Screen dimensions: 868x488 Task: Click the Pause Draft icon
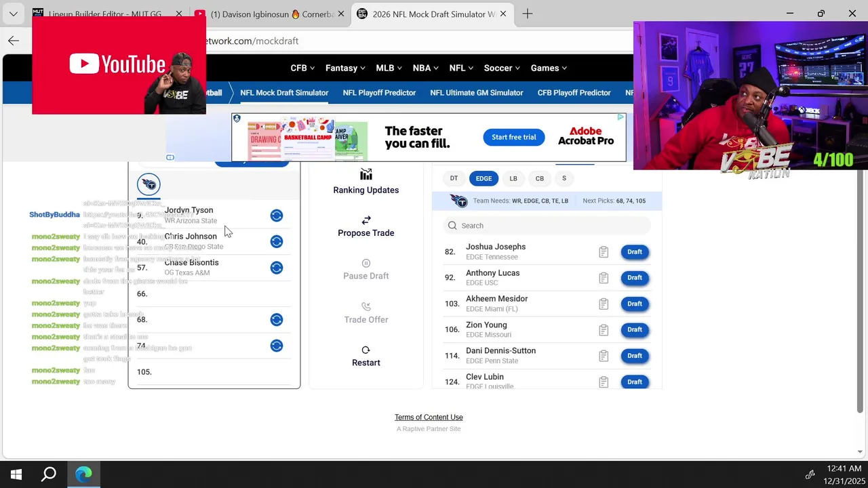[366, 263]
